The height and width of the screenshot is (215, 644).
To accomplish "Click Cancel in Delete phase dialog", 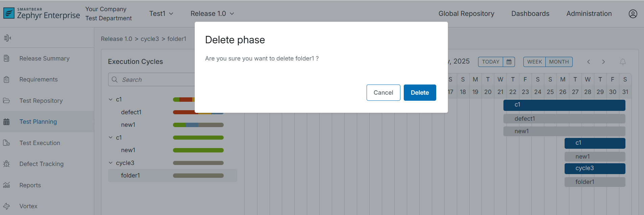I will coord(383,93).
